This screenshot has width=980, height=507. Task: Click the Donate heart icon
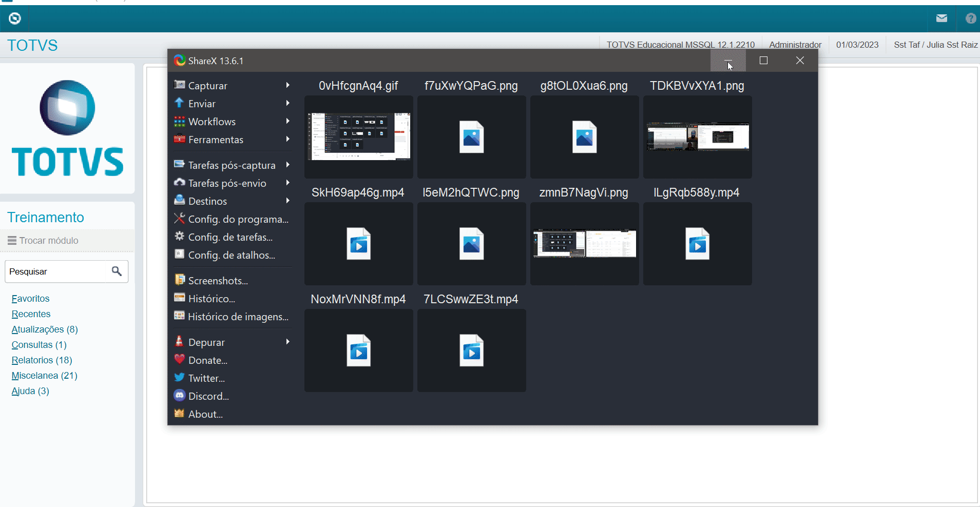[x=179, y=359]
